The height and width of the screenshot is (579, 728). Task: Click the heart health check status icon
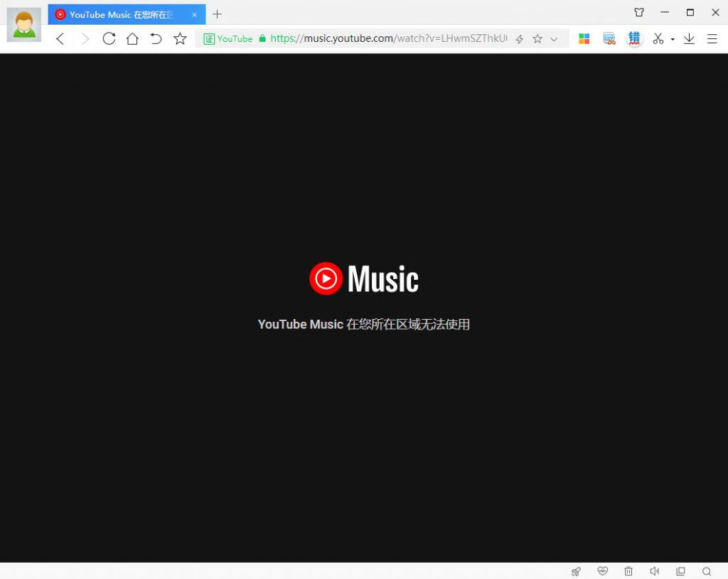[x=603, y=571]
